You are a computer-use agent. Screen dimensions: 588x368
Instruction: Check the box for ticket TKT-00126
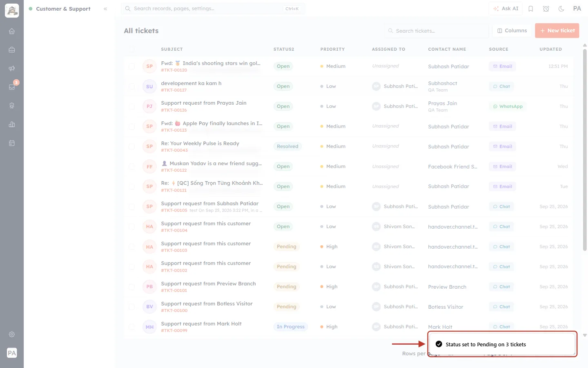(131, 106)
